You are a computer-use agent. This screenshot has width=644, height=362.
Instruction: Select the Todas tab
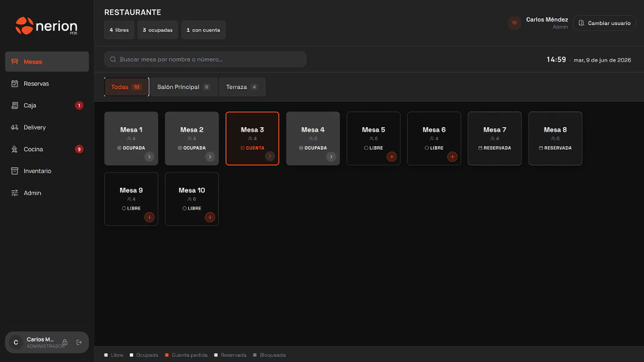(x=126, y=87)
